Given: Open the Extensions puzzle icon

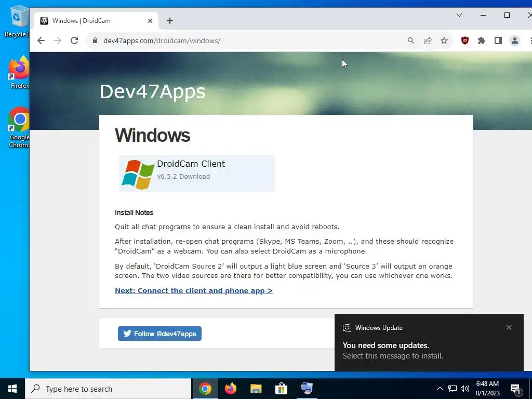Looking at the screenshot, I should click(x=482, y=41).
